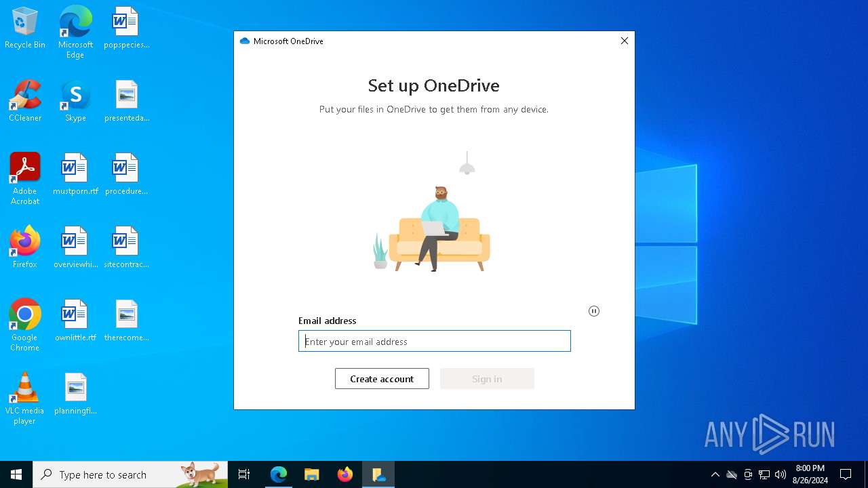Select the ownlittle.rtf document icon
The height and width of the screenshot is (488, 868).
point(75,321)
